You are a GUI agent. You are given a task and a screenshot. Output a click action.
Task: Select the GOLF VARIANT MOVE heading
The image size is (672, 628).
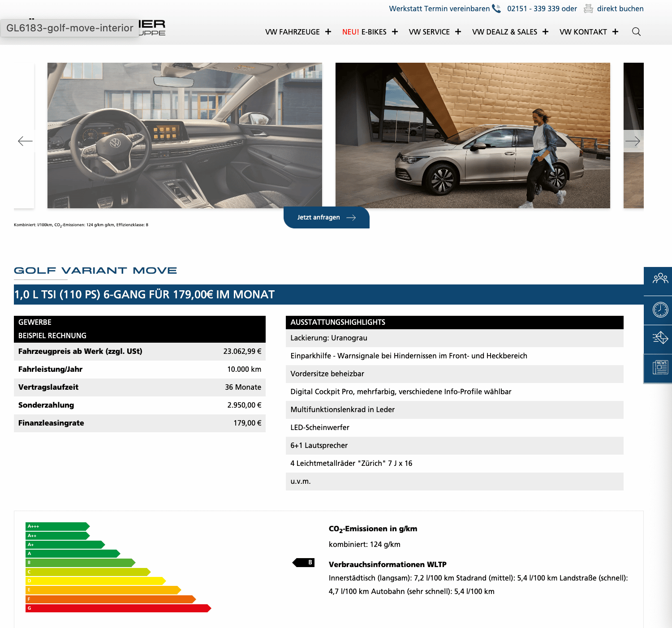pos(95,271)
